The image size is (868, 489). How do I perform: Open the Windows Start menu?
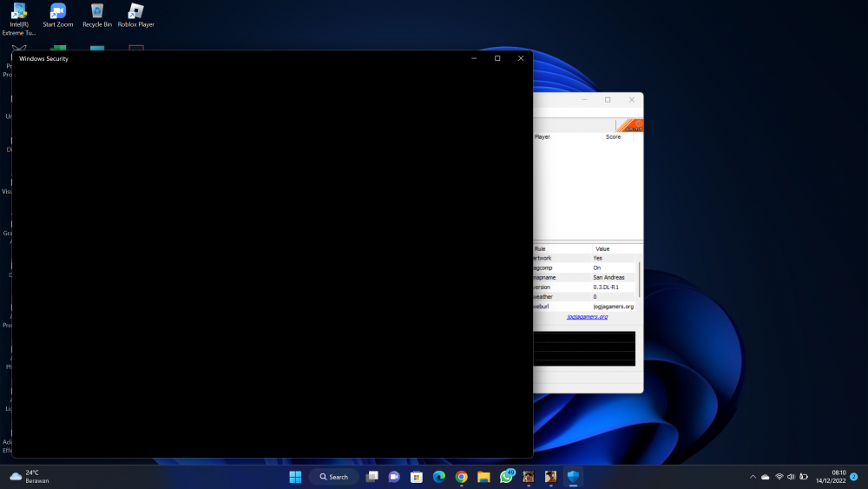coord(296,477)
